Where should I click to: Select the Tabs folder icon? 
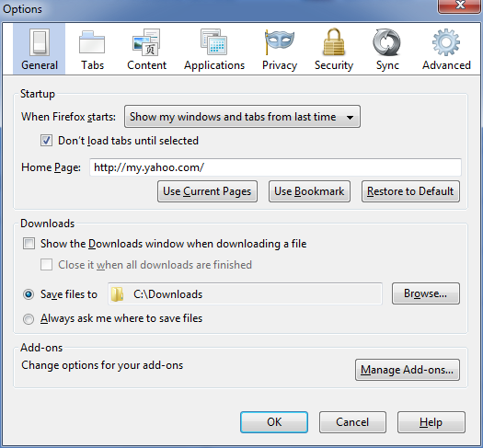pos(92,42)
